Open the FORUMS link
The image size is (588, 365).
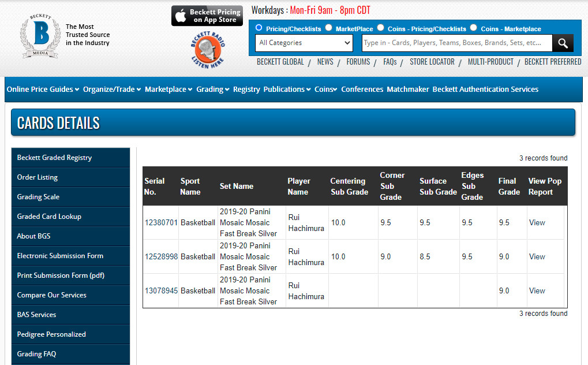[358, 62]
